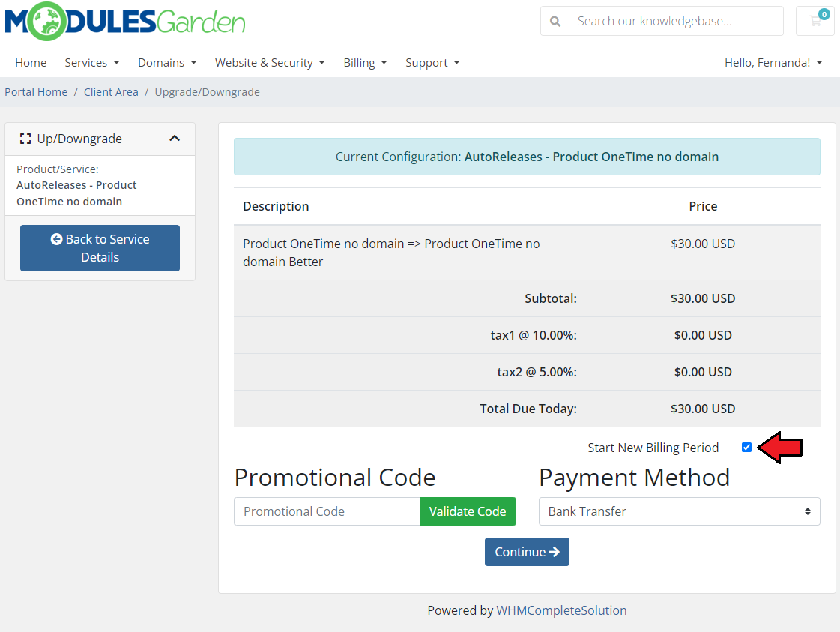Screen dimensions: 840x632
Task: Open the Support menu
Action: (x=433, y=63)
